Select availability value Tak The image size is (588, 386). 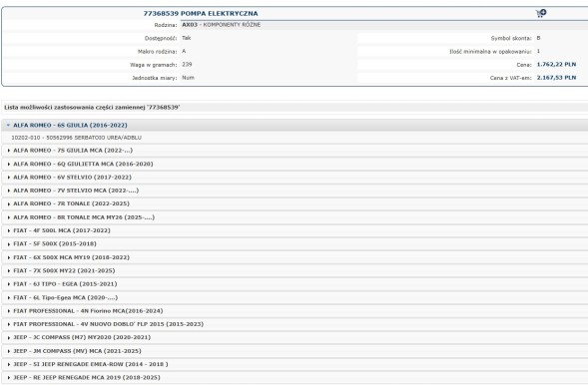187,38
